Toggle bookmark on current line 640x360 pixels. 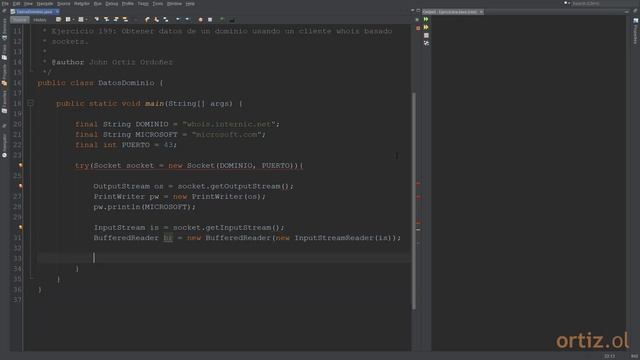166,20
